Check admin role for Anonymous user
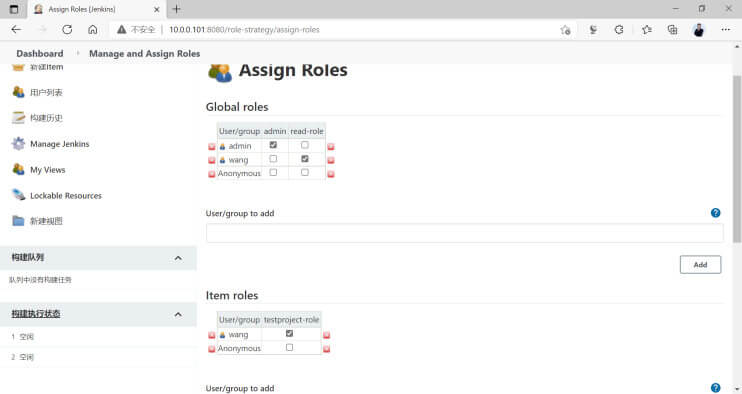 coord(273,172)
